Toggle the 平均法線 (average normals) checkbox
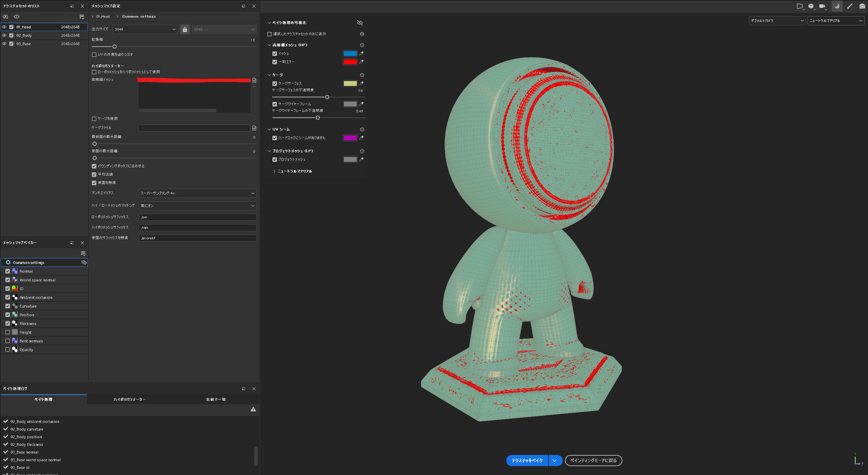Viewport: 868px width, 475px height. (94, 174)
